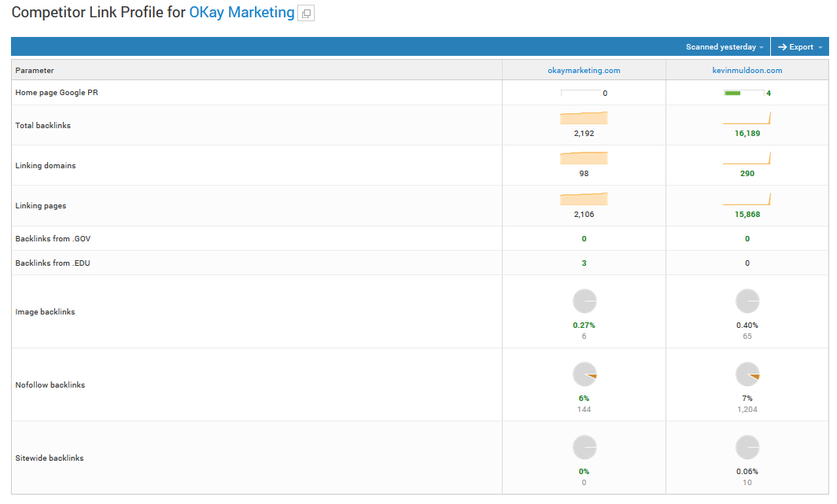Click okaymarketing.com Image backlinks pie chart
837x504 pixels.
coord(584,301)
